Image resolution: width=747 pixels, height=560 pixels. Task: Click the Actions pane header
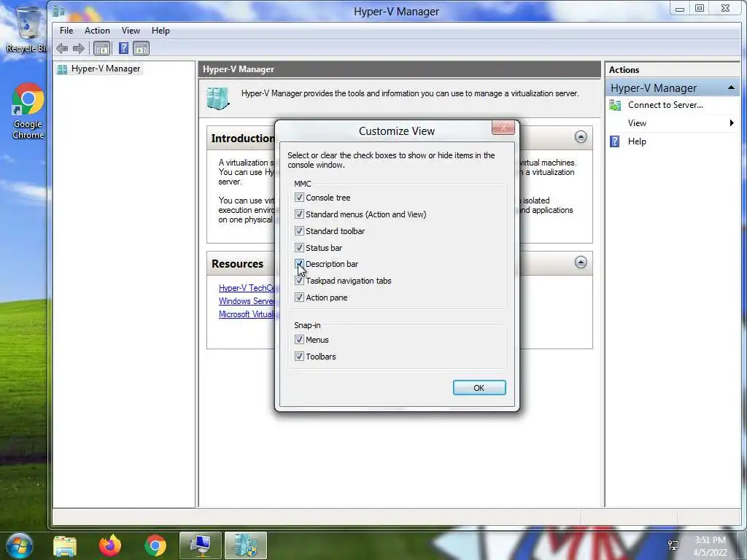point(672,69)
